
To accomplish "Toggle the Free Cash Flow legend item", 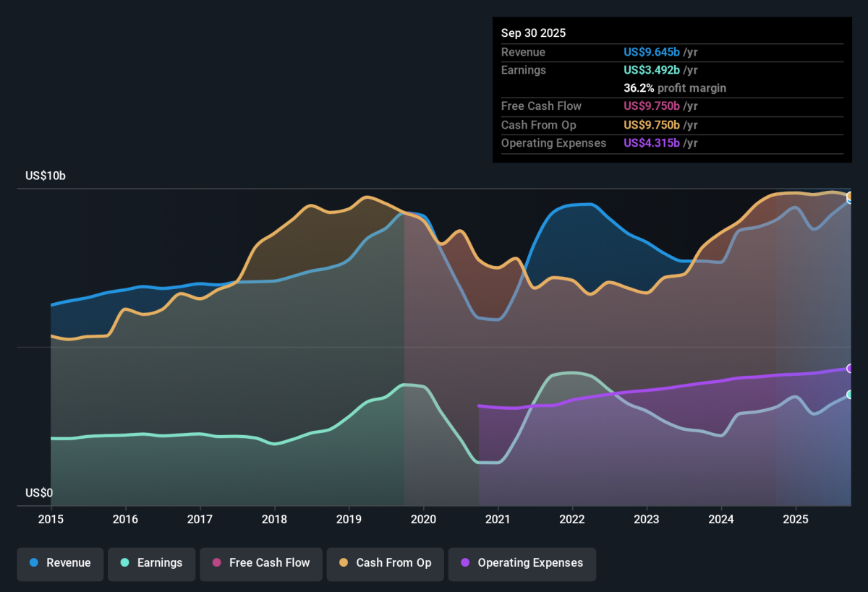I will [260, 563].
